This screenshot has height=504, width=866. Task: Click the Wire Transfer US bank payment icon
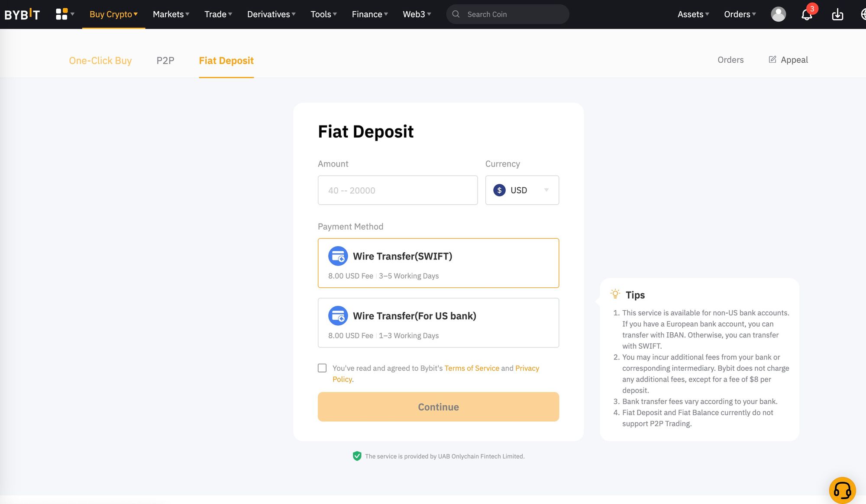337,315
